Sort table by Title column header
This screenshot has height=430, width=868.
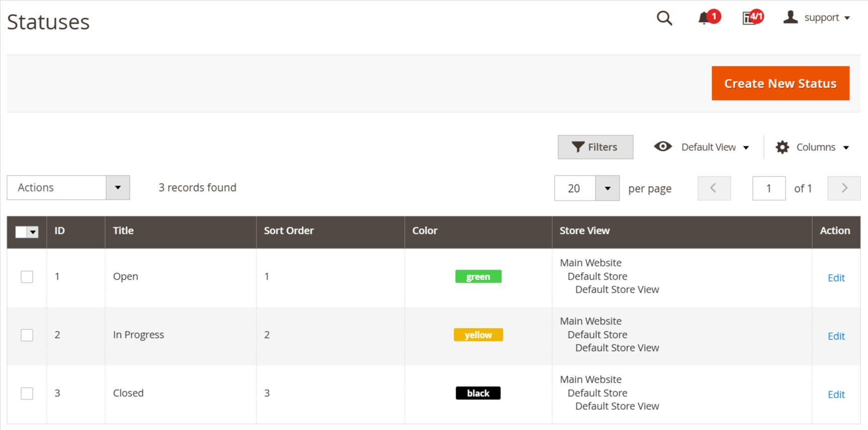(123, 230)
